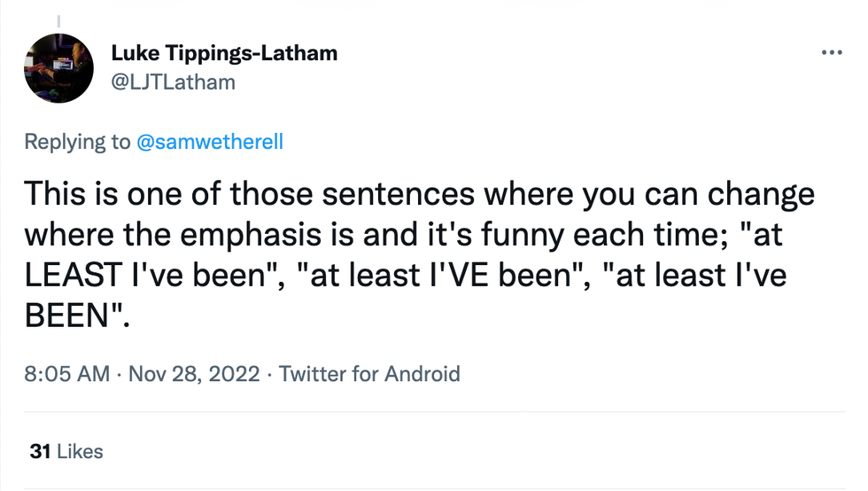Open the 8:05 AM timestamp

point(66,373)
